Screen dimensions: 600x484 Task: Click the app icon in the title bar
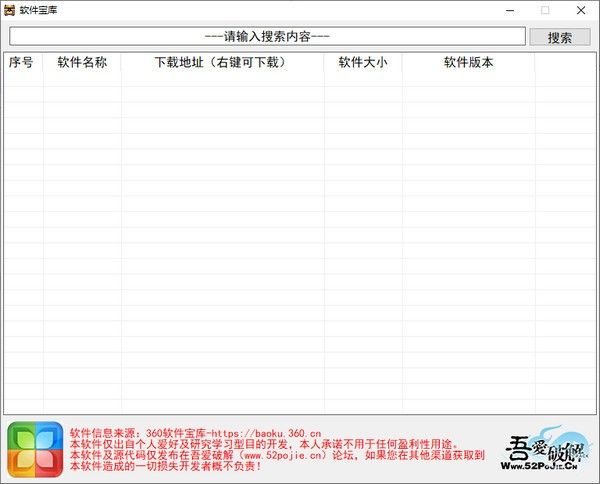10,10
